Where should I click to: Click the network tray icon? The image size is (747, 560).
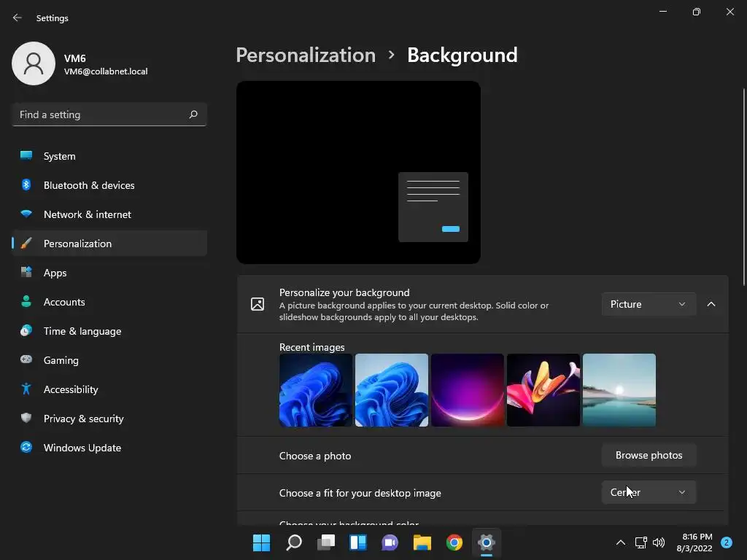(x=640, y=542)
